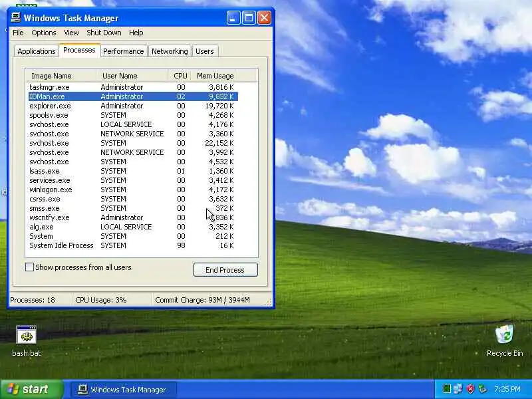Select the winlogon.exe process row
This screenshot has height=399, width=532.
point(133,190)
